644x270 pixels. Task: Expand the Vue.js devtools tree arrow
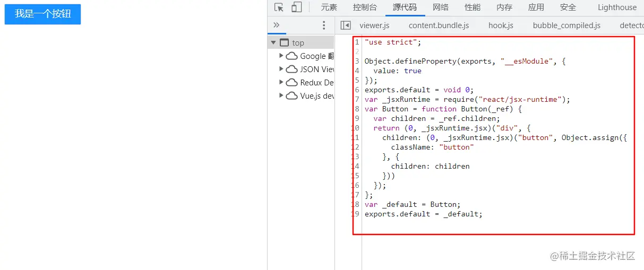tap(281, 95)
